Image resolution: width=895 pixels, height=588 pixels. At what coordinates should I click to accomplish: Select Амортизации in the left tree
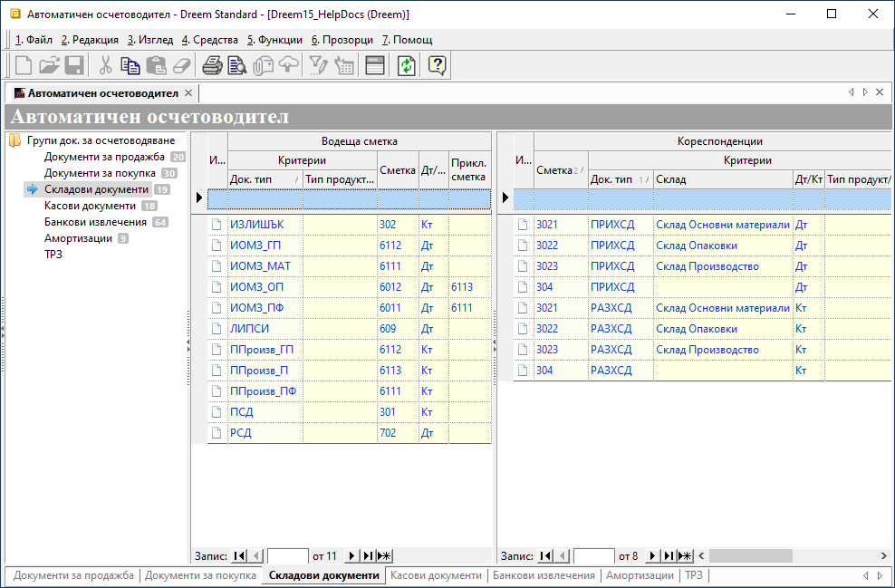point(78,238)
